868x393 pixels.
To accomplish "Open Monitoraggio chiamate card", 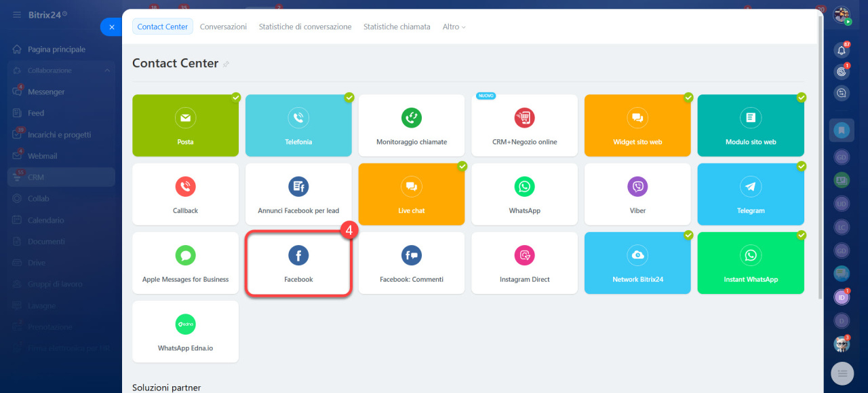I will pyautogui.click(x=412, y=126).
